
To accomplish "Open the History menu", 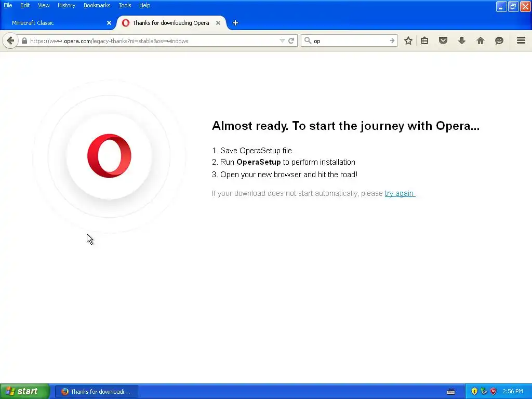I will [x=66, y=5].
